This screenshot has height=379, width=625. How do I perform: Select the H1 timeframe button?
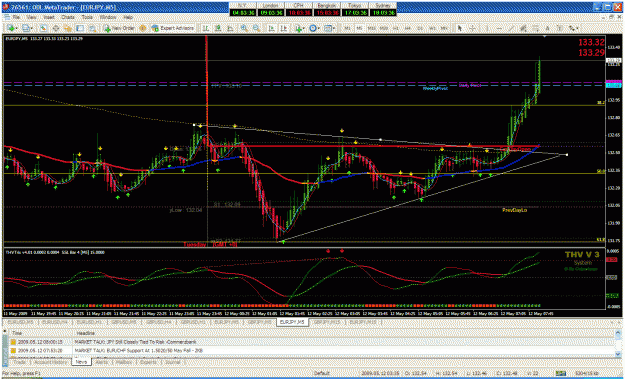click(x=395, y=28)
